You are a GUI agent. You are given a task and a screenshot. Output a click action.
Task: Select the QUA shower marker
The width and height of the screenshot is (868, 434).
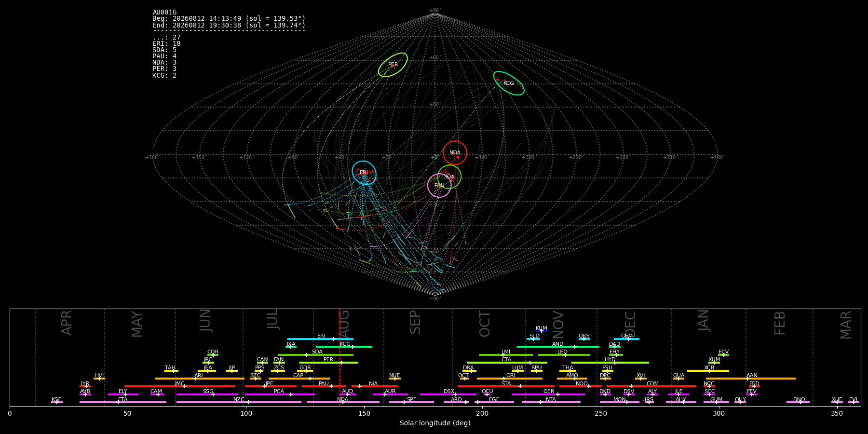tap(678, 379)
